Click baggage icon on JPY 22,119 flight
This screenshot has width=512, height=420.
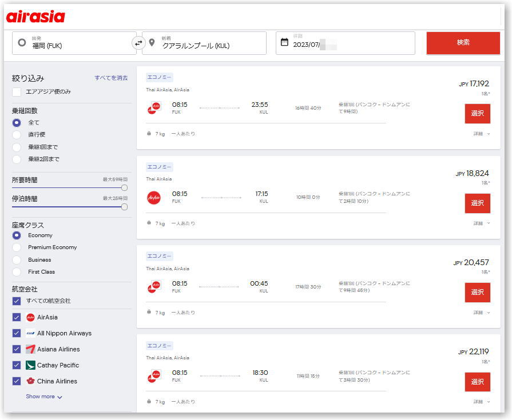pos(149,401)
